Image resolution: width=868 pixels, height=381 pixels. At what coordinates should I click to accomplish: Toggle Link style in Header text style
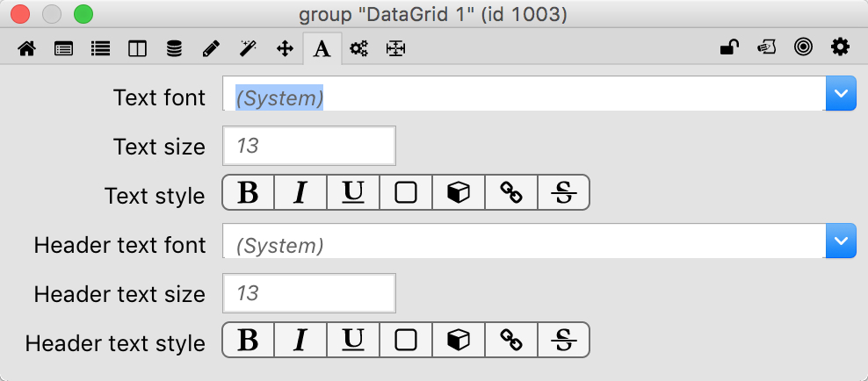coord(511,340)
